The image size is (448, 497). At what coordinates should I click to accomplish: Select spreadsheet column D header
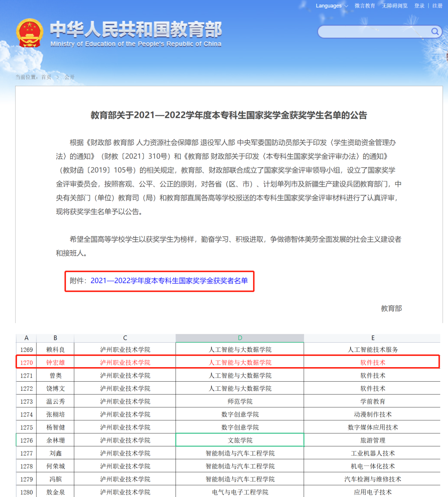[x=240, y=338]
